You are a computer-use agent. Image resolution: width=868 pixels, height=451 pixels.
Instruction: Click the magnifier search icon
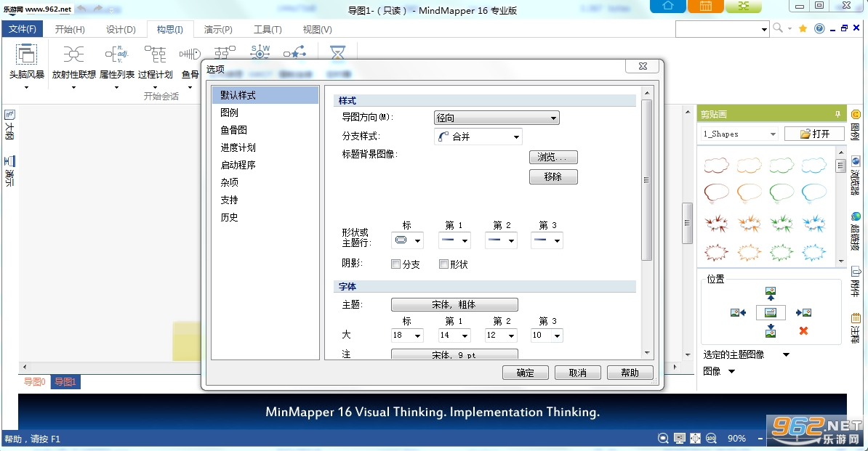pyautogui.click(x=778, y=28)
